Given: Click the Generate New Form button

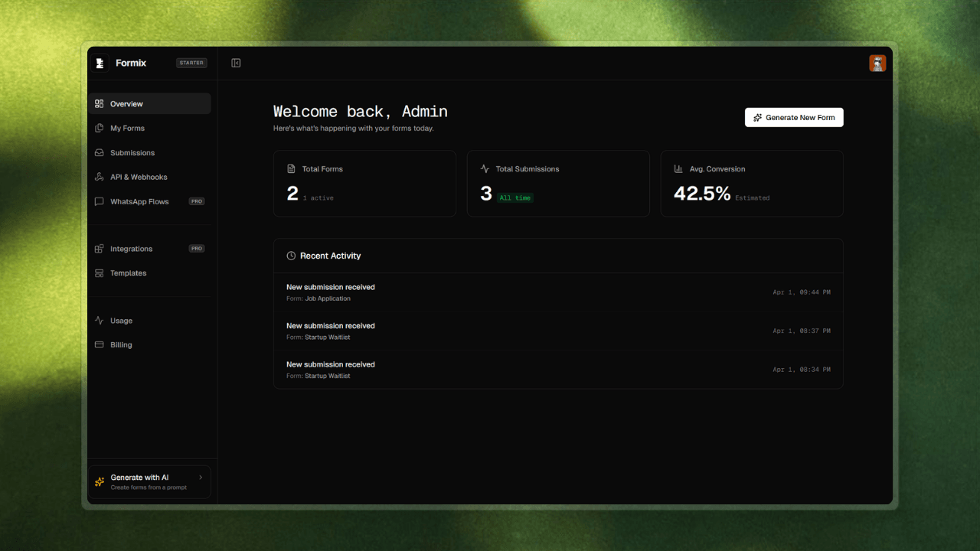Looking at the screenshot, I should point(794,117).
